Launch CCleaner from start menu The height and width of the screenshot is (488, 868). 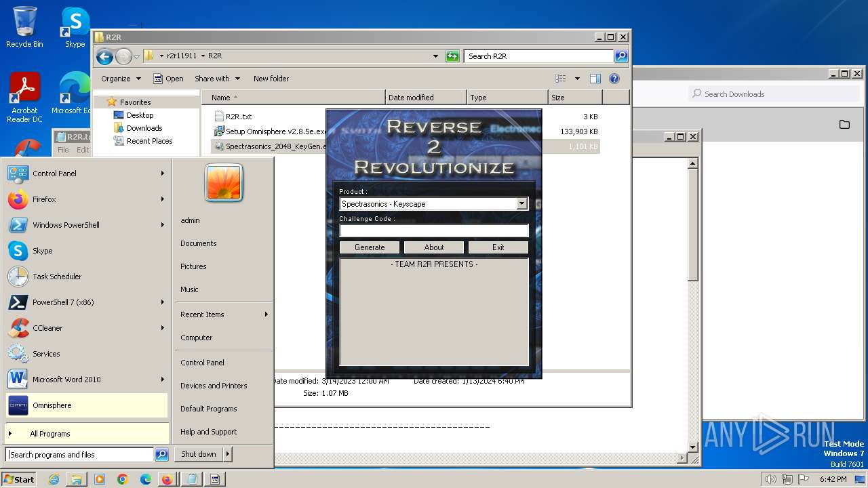pyautogui.click(x=86, y=328)
